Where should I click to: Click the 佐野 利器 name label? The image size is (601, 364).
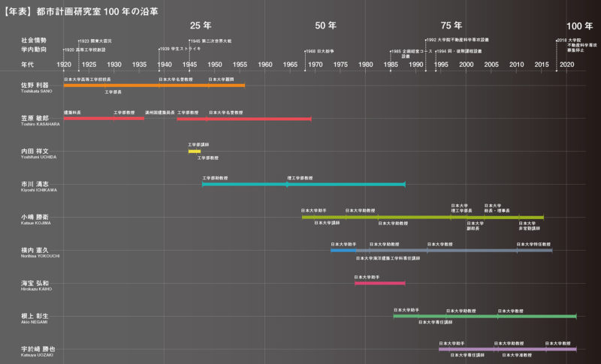[x=35, y=85]
